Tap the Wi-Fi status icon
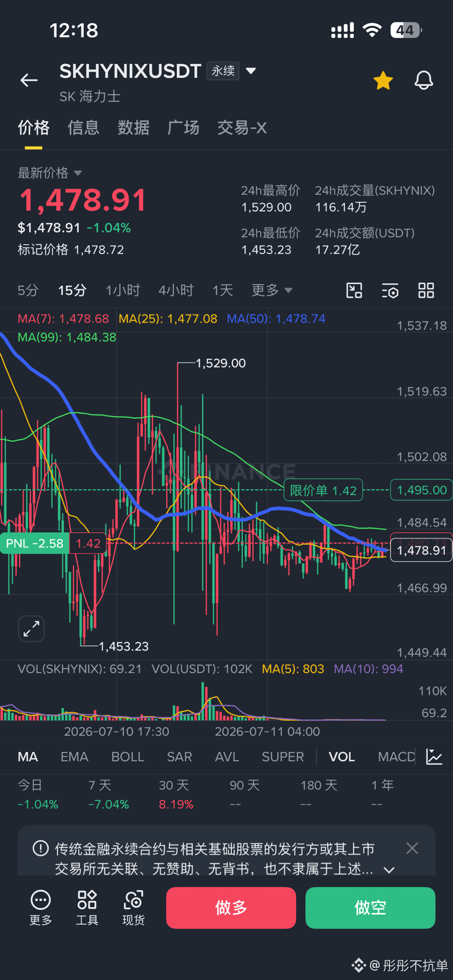Image resolution: width=453 pixels, height=980 pixels. point(372,30)
